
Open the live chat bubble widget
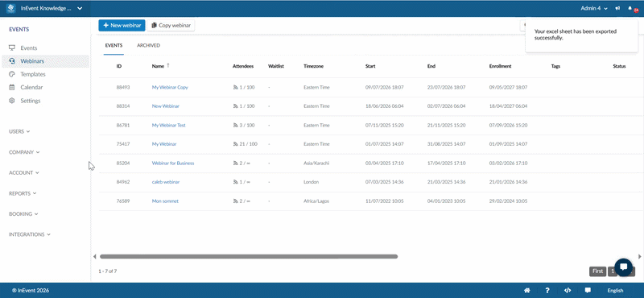[623, 267]
